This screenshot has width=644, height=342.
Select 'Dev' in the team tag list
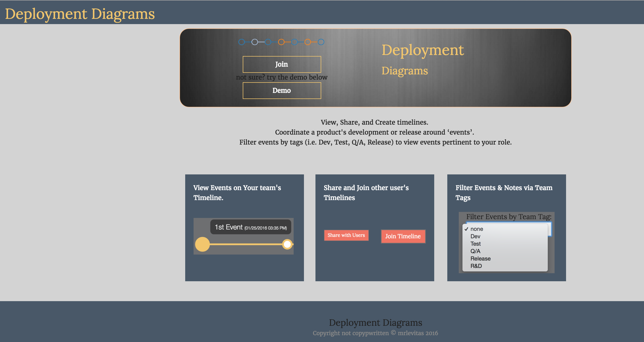(475, 236)
